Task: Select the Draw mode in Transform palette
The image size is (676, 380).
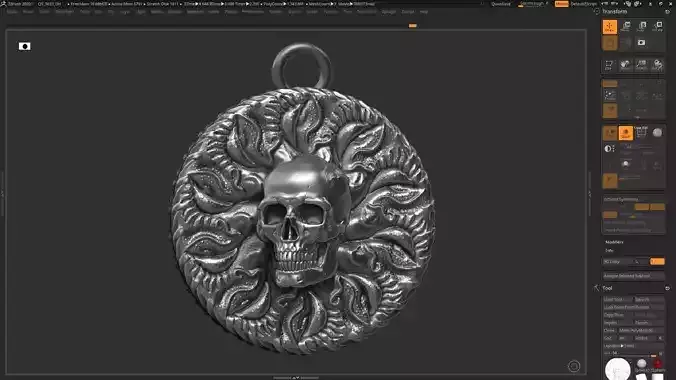Action: click(610, 27)
